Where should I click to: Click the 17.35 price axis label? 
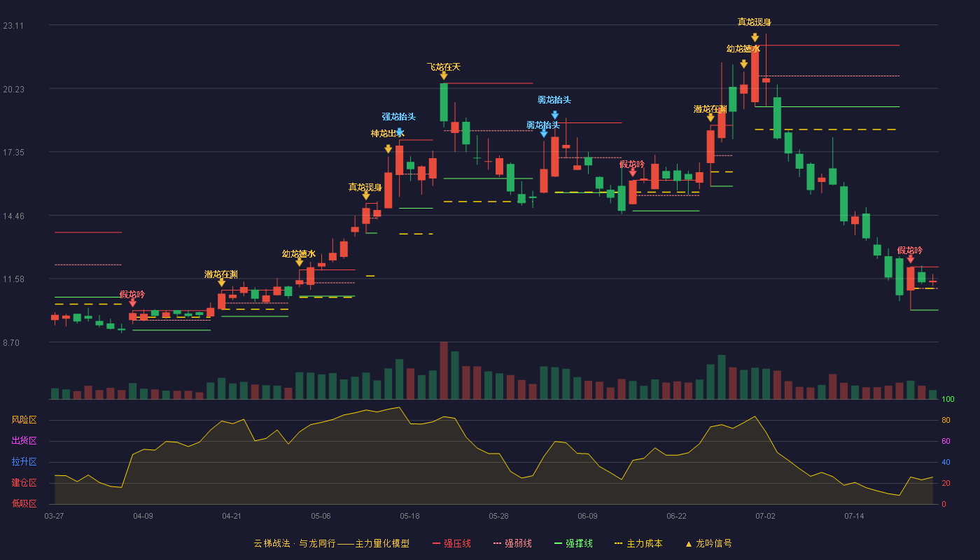13,153
